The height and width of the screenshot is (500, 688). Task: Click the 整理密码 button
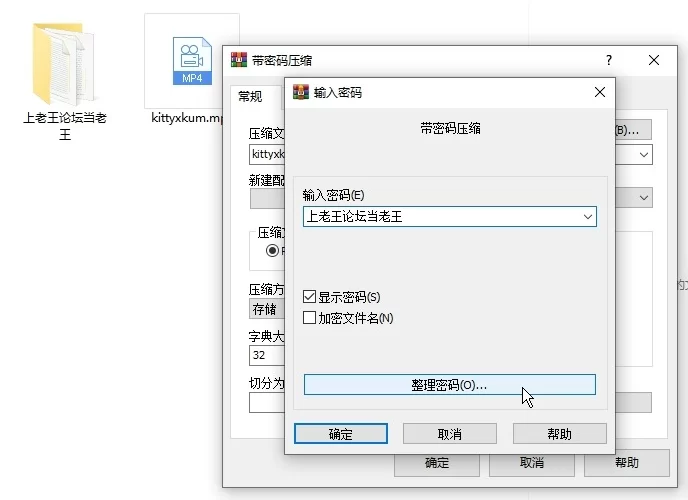coord(449,385)
